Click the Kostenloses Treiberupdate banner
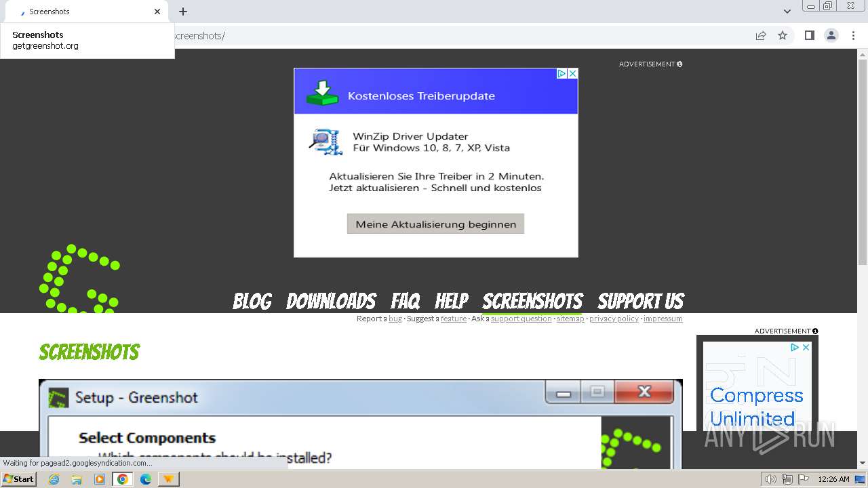Image resolution: width=868 pixels, height=488 pixels. [x=435, y=91]
